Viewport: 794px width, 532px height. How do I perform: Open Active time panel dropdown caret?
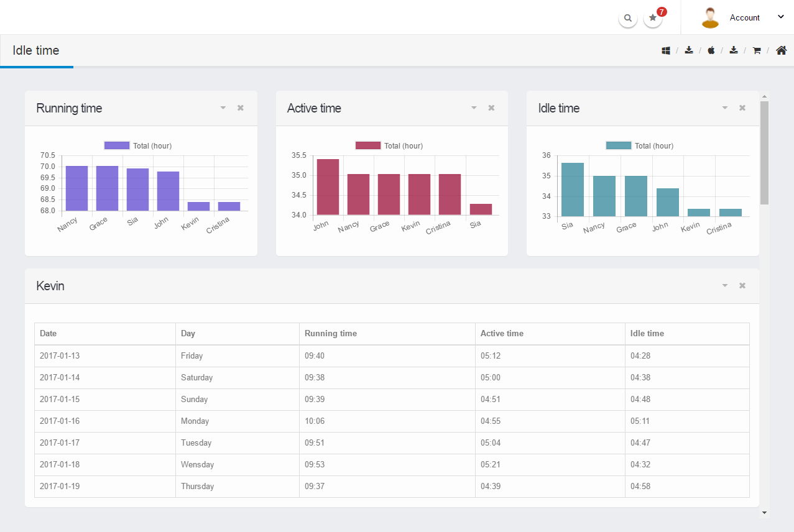(474, 108)
